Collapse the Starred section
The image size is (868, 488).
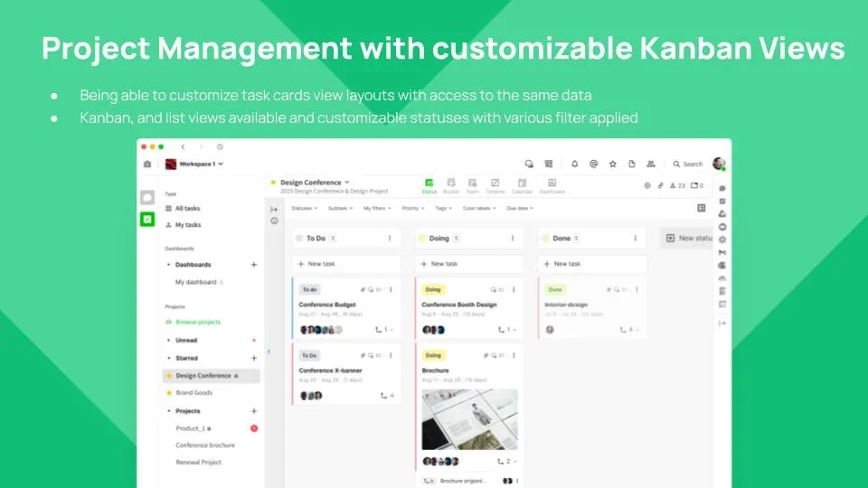tap(169, 358)
